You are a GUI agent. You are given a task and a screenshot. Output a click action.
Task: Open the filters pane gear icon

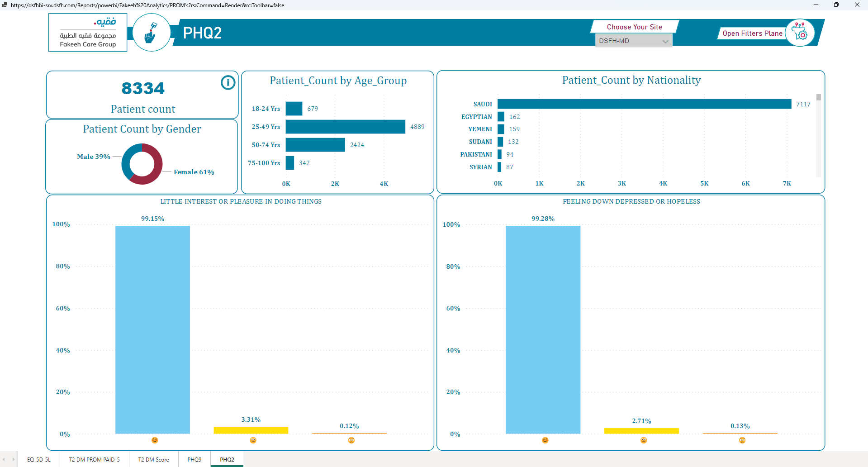(x=800, y=33)
